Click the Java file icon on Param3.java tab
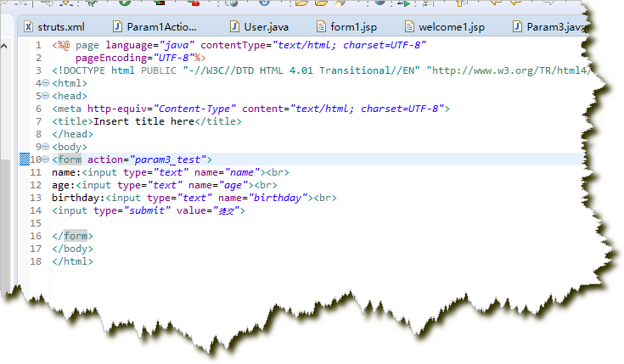The height and width of the screenshot is (364, 624). click(x=517, y=26)
